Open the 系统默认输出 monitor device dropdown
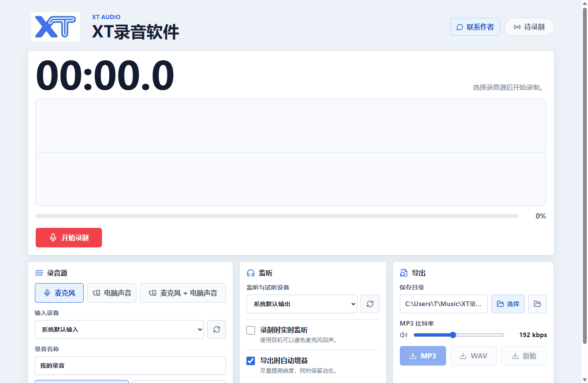 (302, 304)
